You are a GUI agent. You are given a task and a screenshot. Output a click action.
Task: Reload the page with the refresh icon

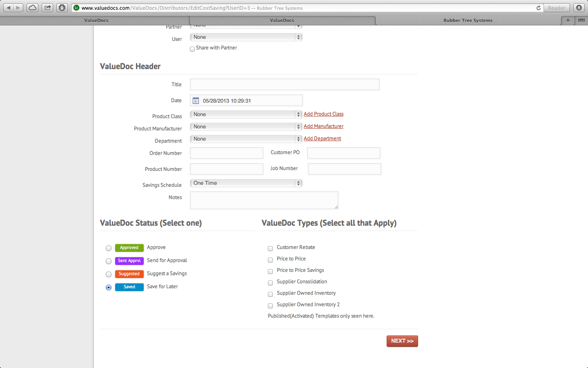[538, 8]
